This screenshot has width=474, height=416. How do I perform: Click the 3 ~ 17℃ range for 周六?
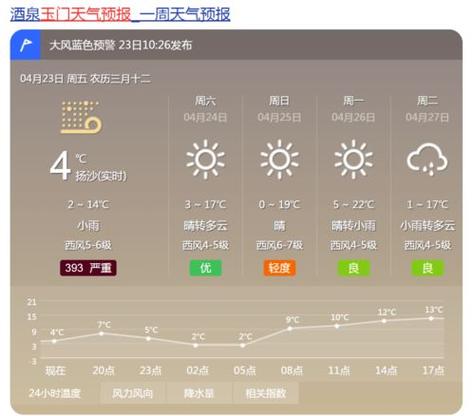[x=205, y=204]
